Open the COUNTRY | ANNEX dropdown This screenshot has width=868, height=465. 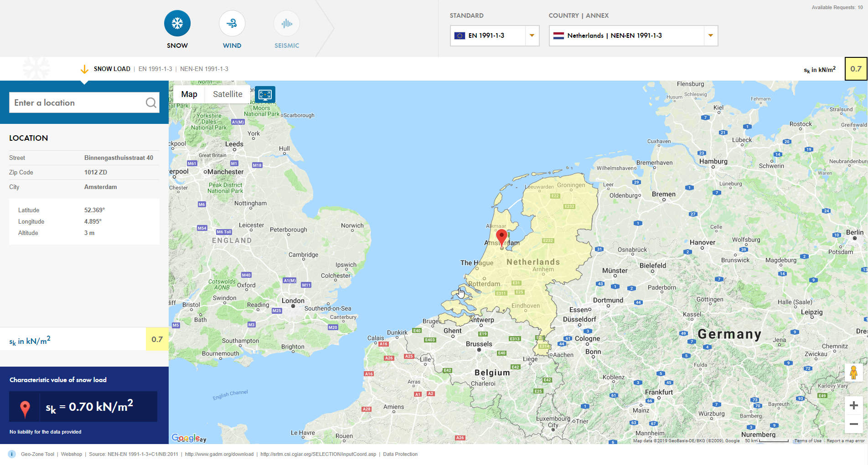click(x=710, y=36)
